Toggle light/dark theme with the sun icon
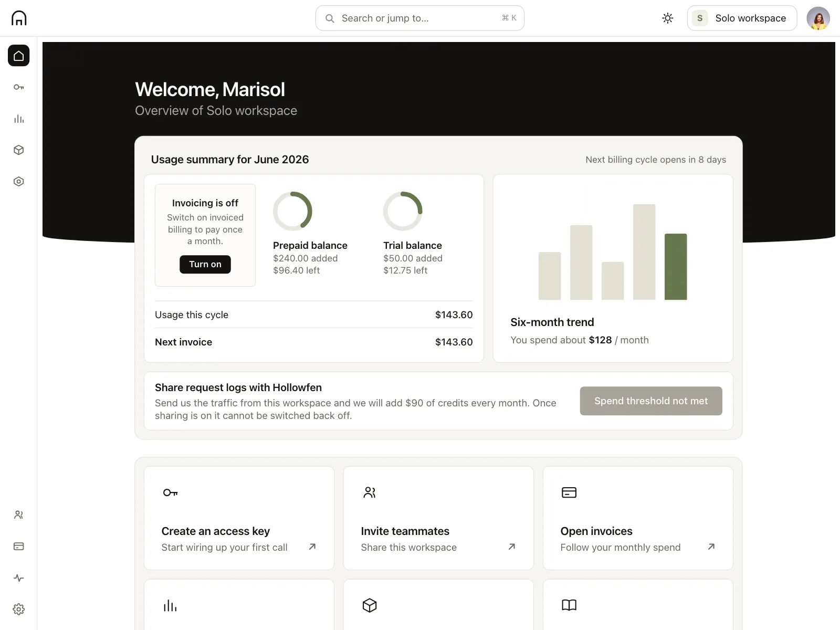 point(668,18)
